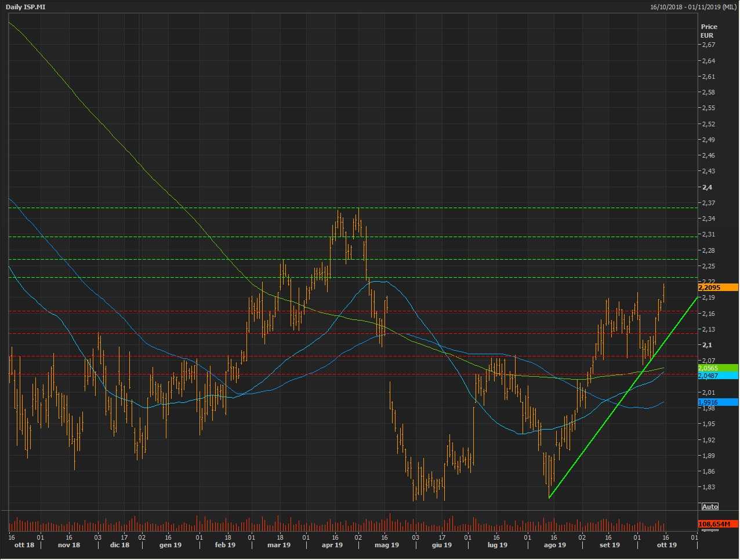
Task: Click the 2,67 price axis label
Action: pyautogui.click(x=708, y=45)
